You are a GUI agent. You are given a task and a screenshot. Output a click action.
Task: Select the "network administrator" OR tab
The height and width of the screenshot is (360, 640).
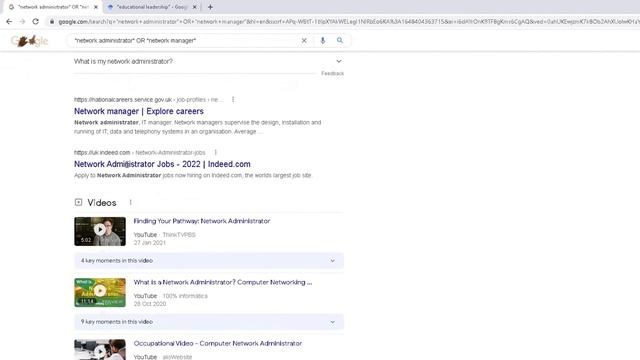pyautogui.click(x=53, y=7)
